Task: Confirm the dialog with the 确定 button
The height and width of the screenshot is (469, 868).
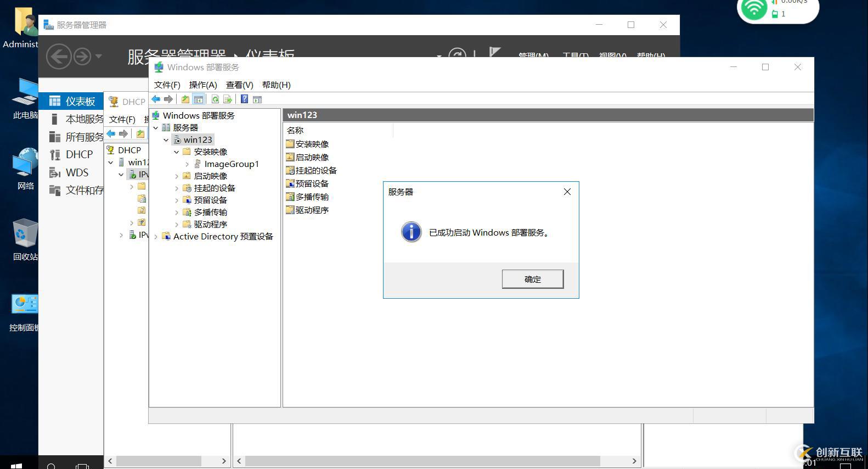Action: click(x=532, y=279)
